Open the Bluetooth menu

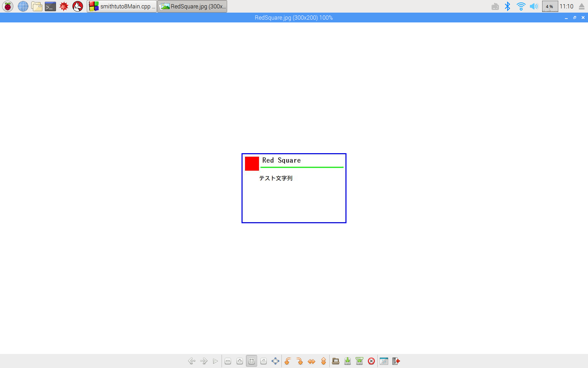click(507, 6)
